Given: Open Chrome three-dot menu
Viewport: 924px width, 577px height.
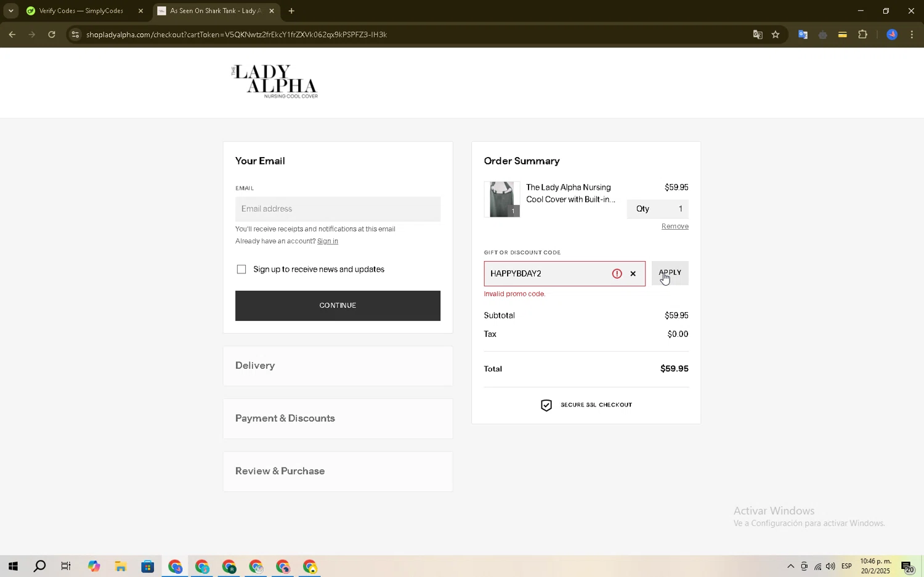Looking at the screenshot, I should (912, 34).
